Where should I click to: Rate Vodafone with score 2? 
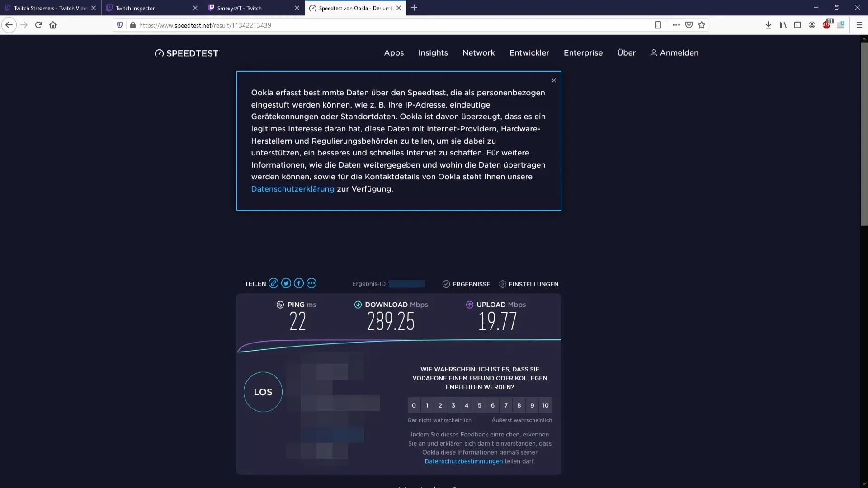pyautogui.click(x=440, y=405)
